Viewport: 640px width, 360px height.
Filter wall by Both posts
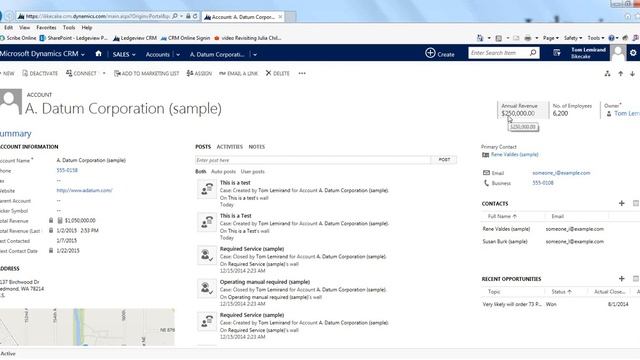(200, 172)
